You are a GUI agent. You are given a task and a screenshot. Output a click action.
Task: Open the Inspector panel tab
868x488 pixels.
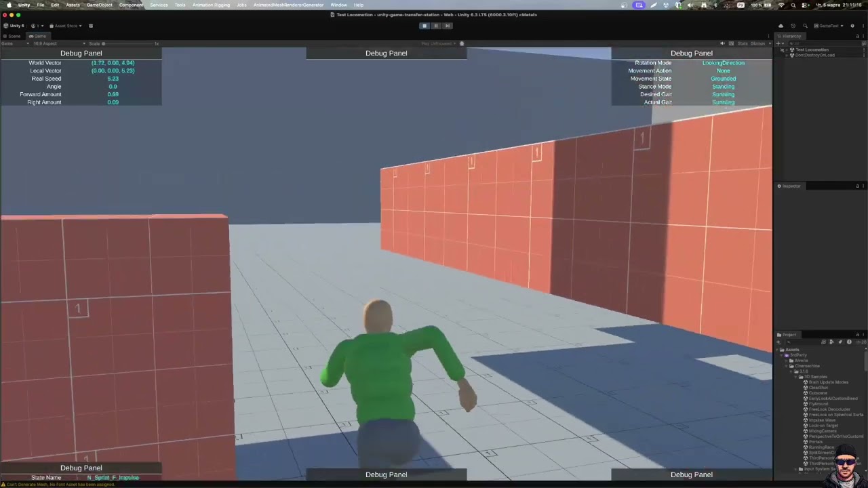coord(790,186)
